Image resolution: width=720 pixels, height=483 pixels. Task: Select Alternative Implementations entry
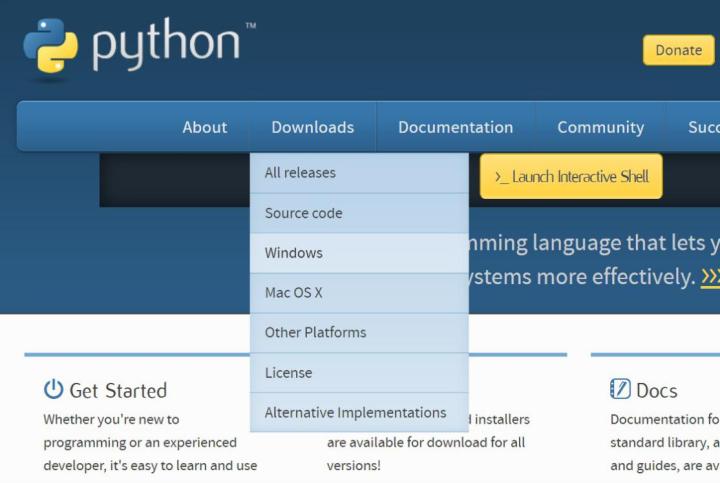[359, 413]
